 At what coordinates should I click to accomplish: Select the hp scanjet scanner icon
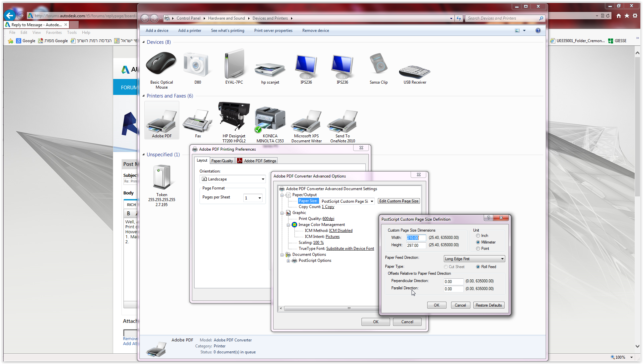pyautogui.click(x=270, y=69)
